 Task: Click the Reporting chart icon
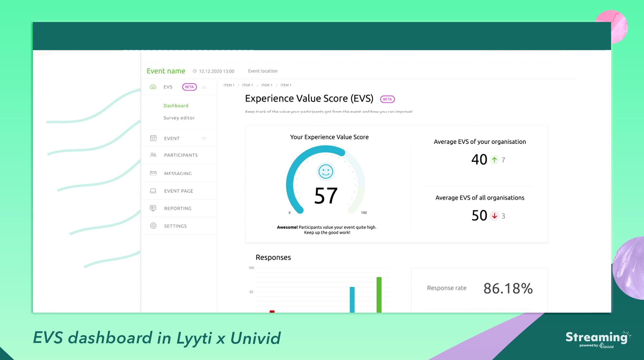tap(154, 208)
